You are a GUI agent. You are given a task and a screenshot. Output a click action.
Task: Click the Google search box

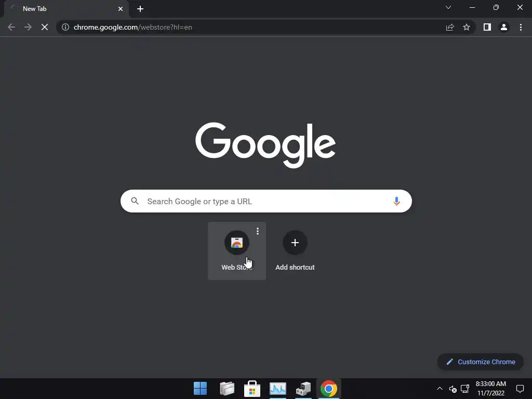(266, 201)
